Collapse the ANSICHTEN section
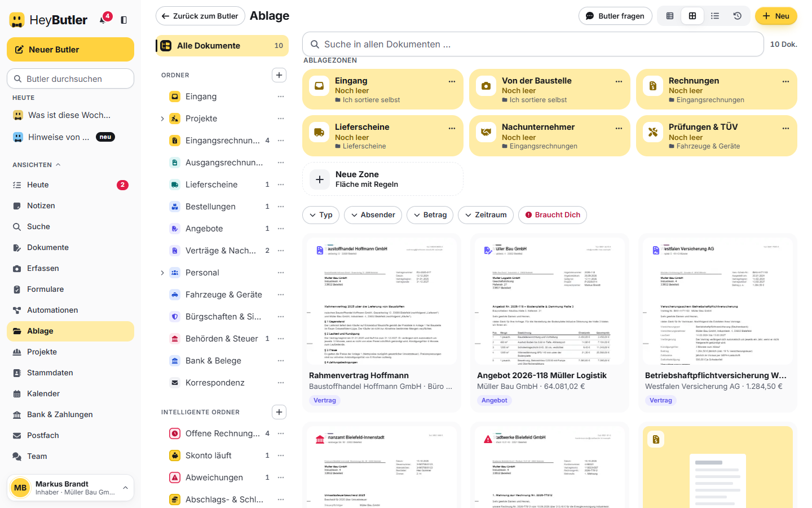The width and height of the screenshot is (812, 508). (37, 165)
